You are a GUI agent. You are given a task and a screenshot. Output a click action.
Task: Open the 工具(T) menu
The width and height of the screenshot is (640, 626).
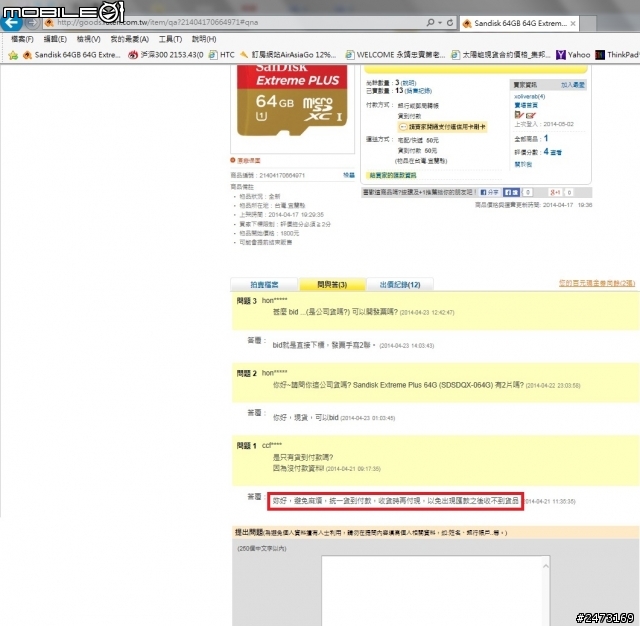pyautogui.click(x=170, y=39)
